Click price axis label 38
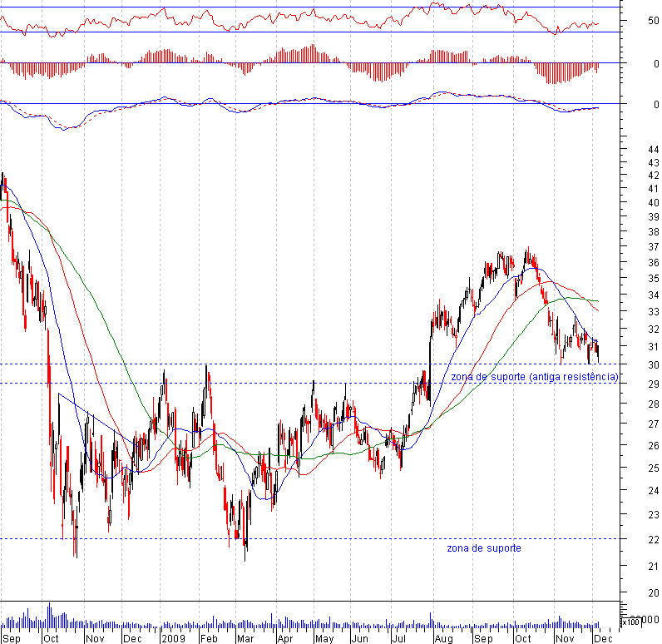The height and width of the screenshot is (644, 662). [654, 232]
